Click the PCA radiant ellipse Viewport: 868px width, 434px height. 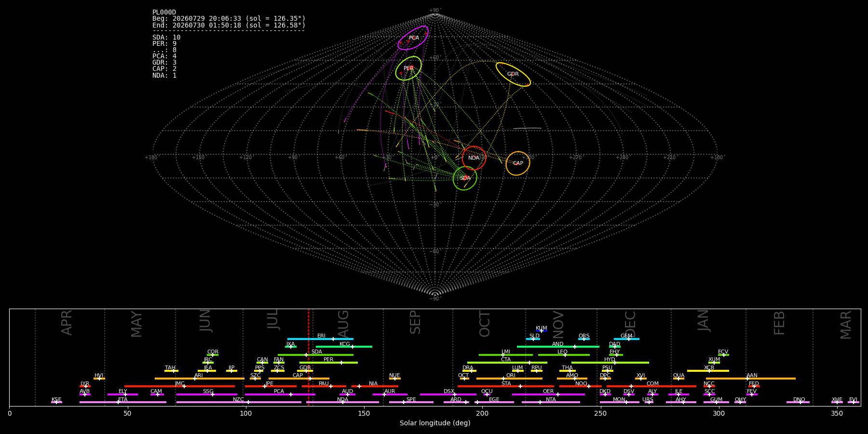pyautogui.click(x=413, y=38)
